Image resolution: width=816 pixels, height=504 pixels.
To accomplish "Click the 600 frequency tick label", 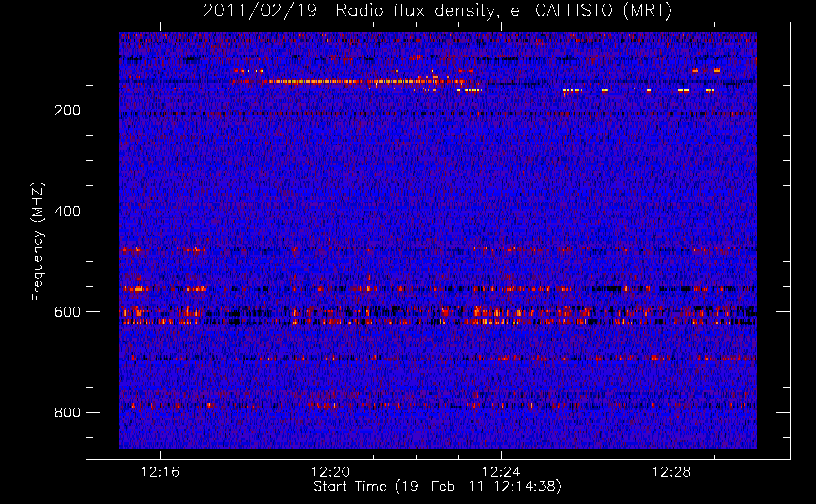I will 68,312.
